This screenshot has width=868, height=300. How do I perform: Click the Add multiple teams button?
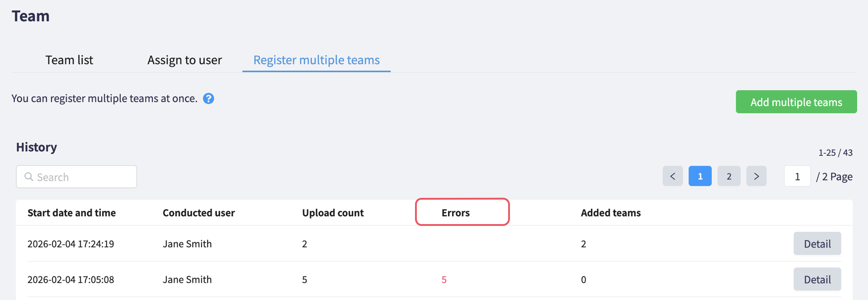tap(796, 102)
